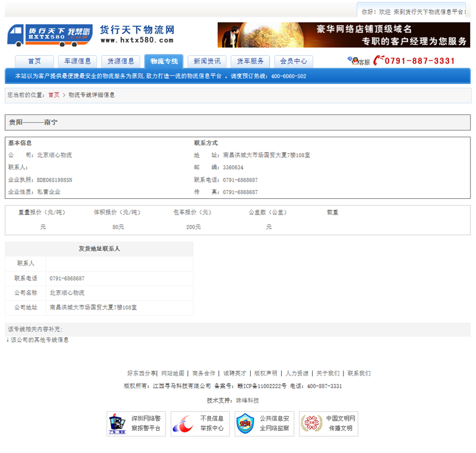Click the 联系我们 footer link
This screenshot has width=476, height=453.
(359, 373)
